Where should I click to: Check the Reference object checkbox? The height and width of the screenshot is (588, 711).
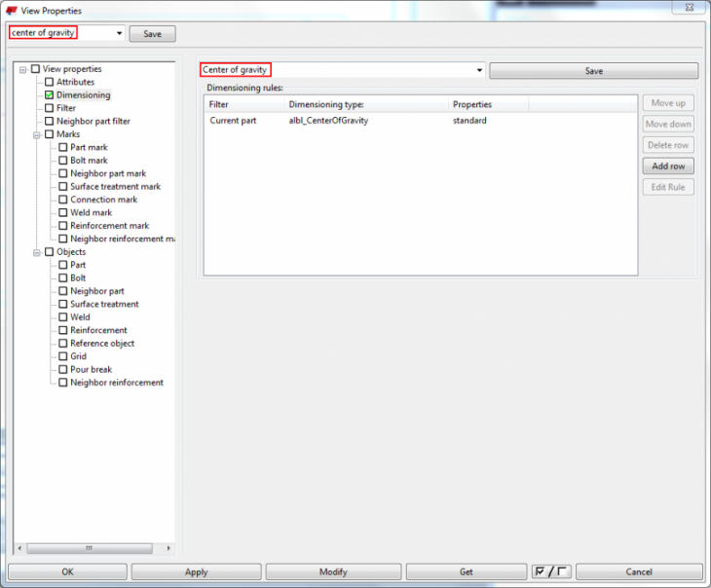point(63,344)
